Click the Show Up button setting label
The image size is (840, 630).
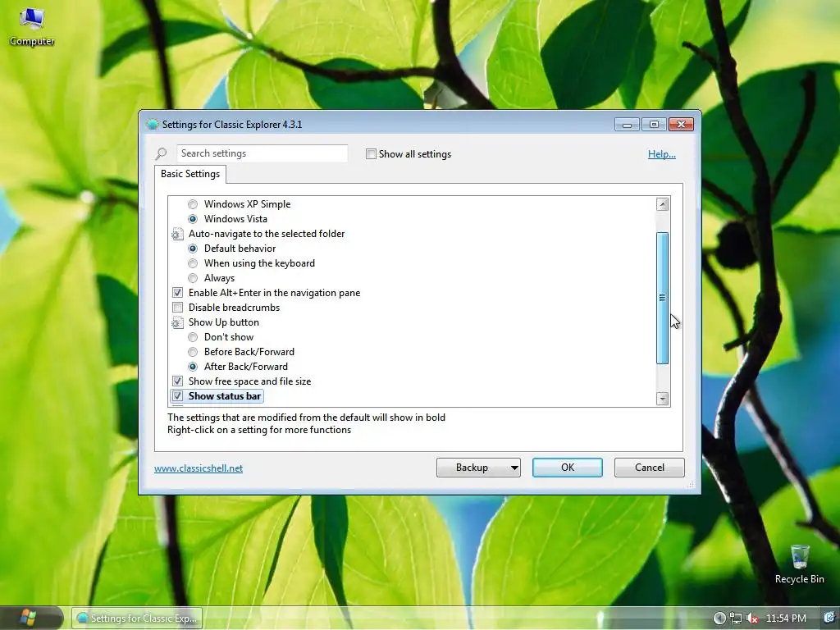tap(223, 322)
